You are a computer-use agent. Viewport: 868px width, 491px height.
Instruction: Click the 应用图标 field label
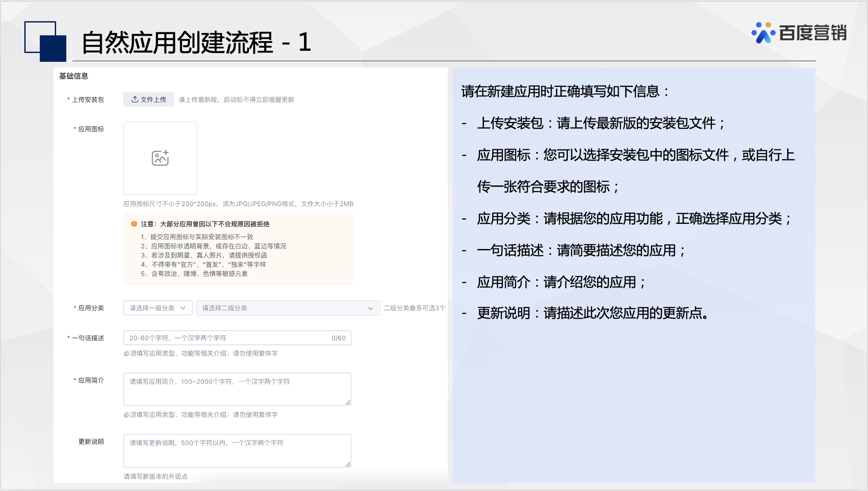click(91, 129)
